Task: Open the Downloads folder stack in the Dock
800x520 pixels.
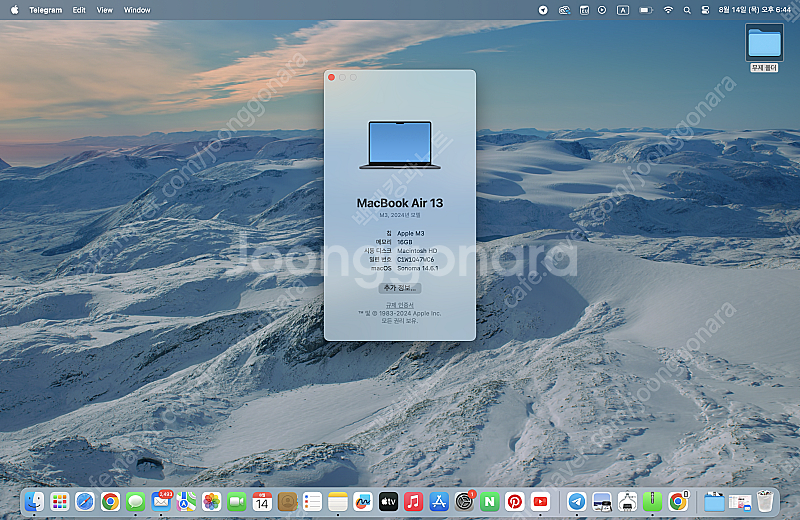Action: pos(714,502)
